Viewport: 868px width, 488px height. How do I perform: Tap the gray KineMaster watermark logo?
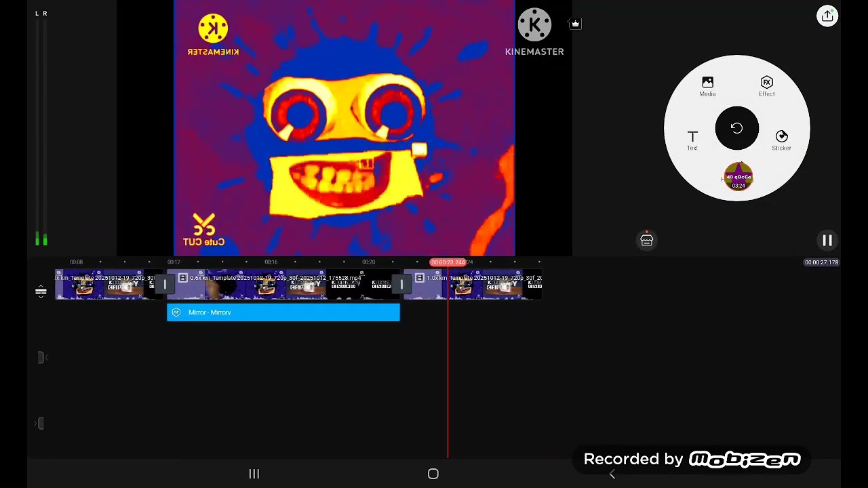coord(534,33)
